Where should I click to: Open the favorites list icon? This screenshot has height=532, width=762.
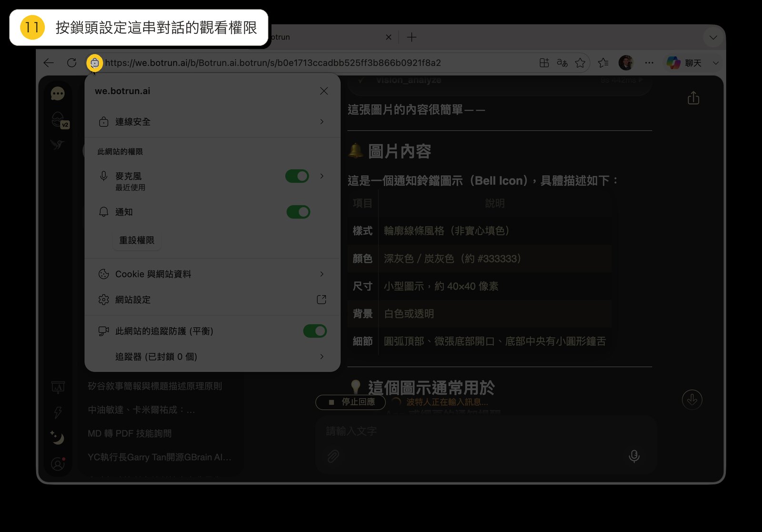(603, 63)
